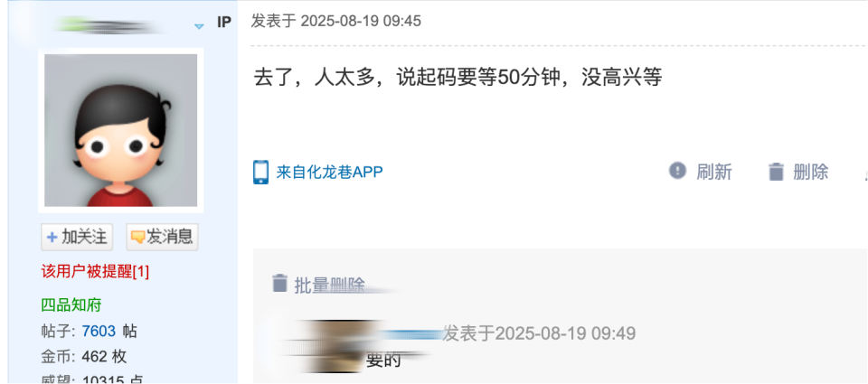The width and height of the screenshot is (868, 384).
Task: Open the 7603 posts count link
Action: [x=99, y=332]
